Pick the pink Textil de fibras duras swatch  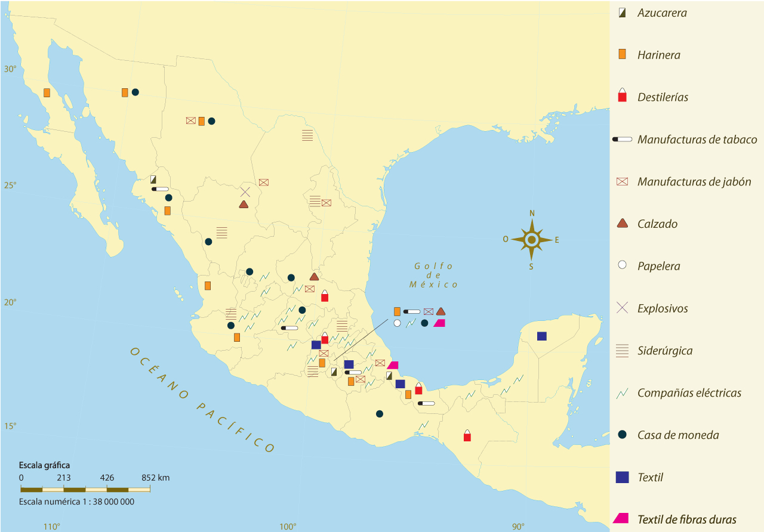pyautogui.click(x=621, y=519)
